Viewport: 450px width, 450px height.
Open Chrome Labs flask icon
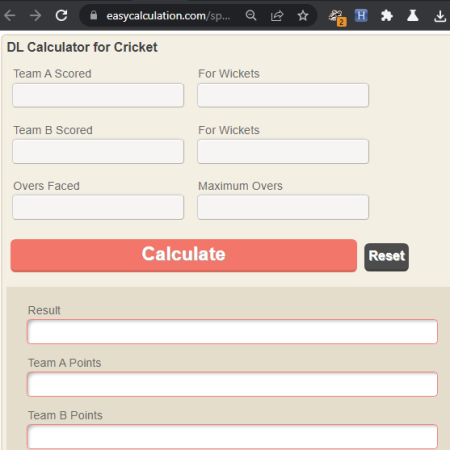pos(413,15)
